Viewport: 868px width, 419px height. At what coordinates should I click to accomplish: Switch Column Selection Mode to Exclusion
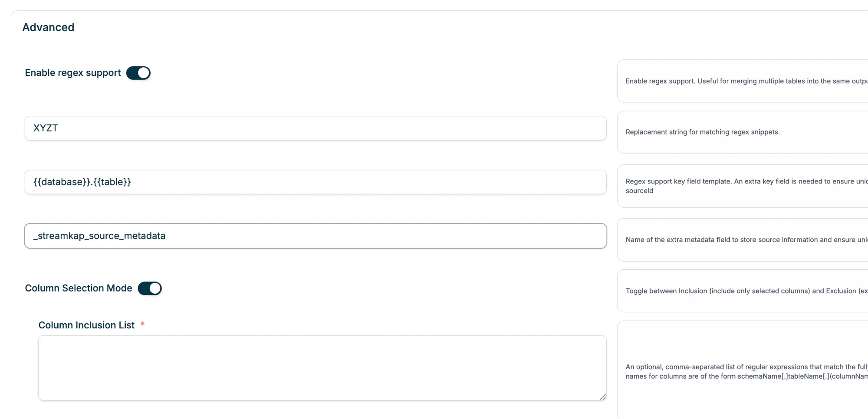click(150, 288)
